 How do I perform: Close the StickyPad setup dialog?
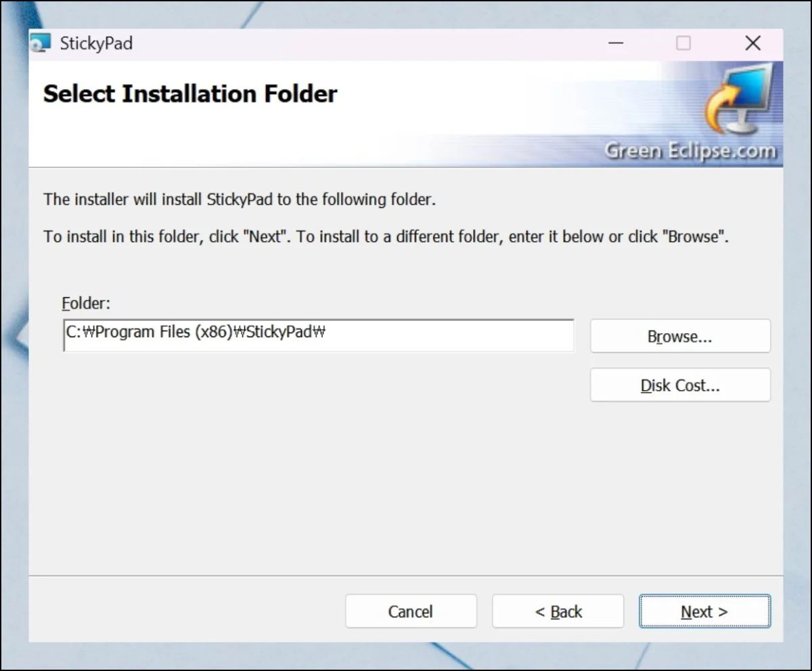tap(752, 44)
